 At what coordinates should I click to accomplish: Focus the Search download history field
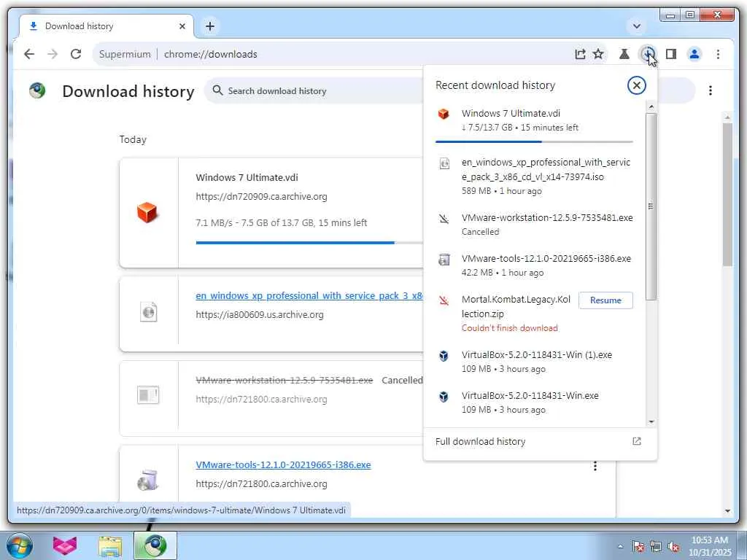314,90
